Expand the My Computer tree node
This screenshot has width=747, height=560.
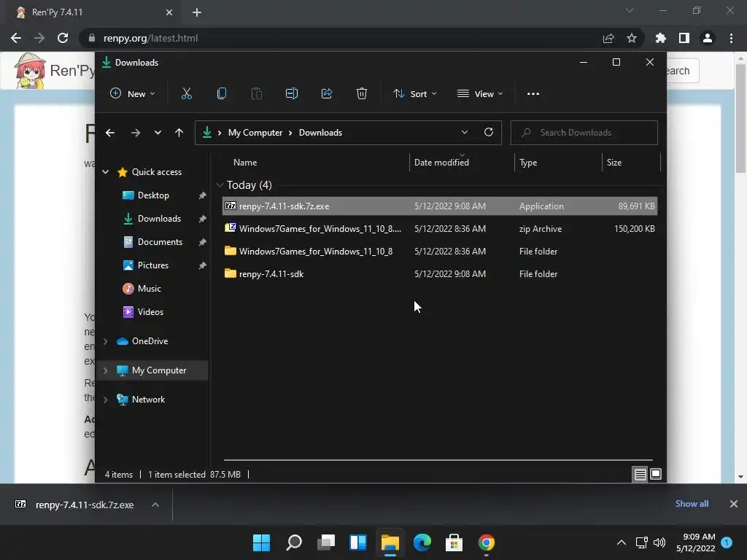point(105,370)
